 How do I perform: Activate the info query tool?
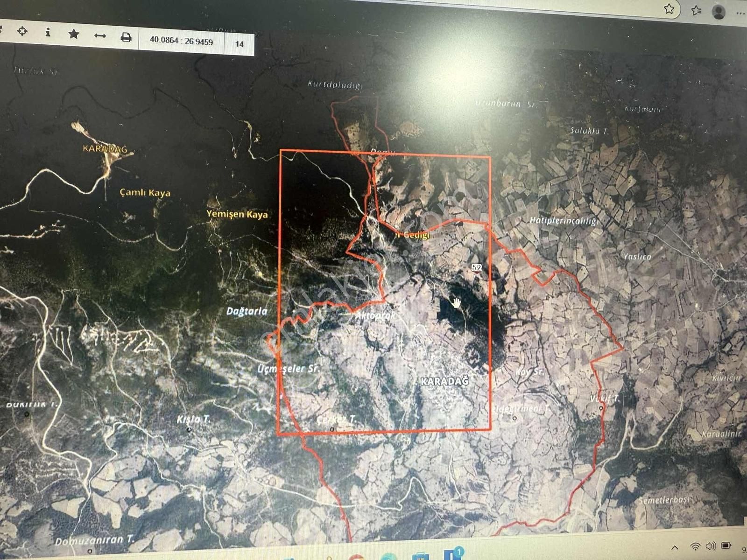48,33
